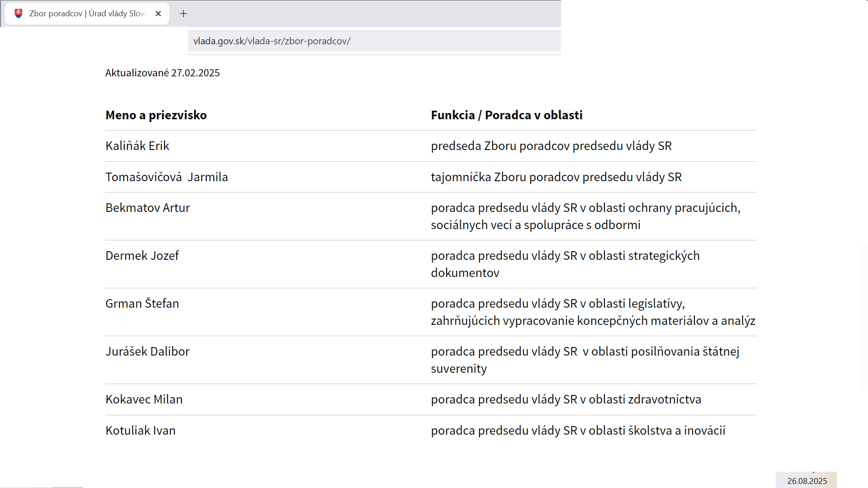Screen dimensions: 868x488
Task: Click the vlada.gov.sk address bar
Action: [x=374, y=41]
